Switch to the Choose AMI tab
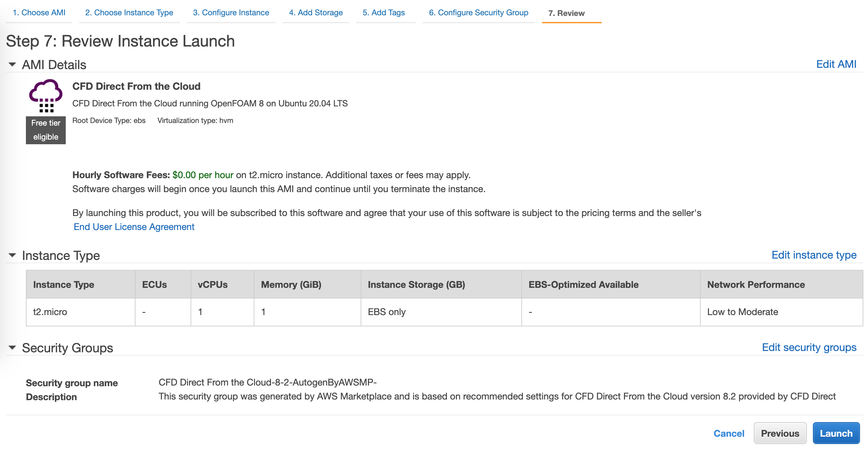Viewport: 868px width, 456px height. [39, 13]
